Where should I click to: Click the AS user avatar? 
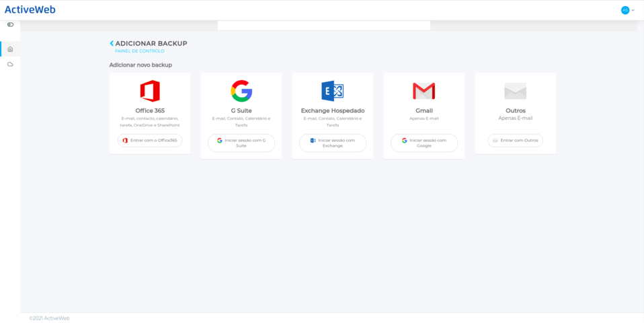(625, 10)
